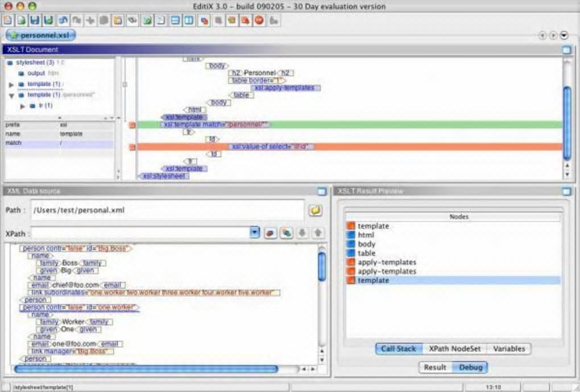Screen dimensions: 580x392
Task: Open the XPath history dropdown
Action: [255, 232]
